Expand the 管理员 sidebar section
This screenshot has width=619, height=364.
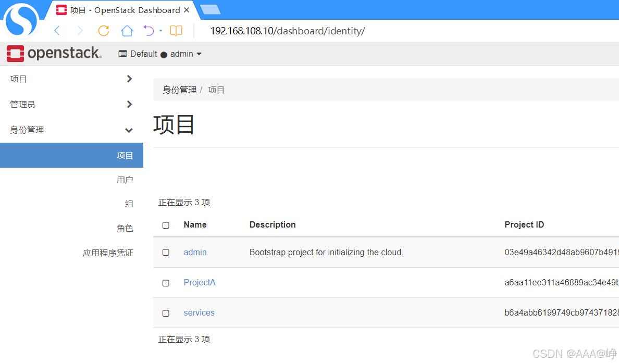[71, 104]
